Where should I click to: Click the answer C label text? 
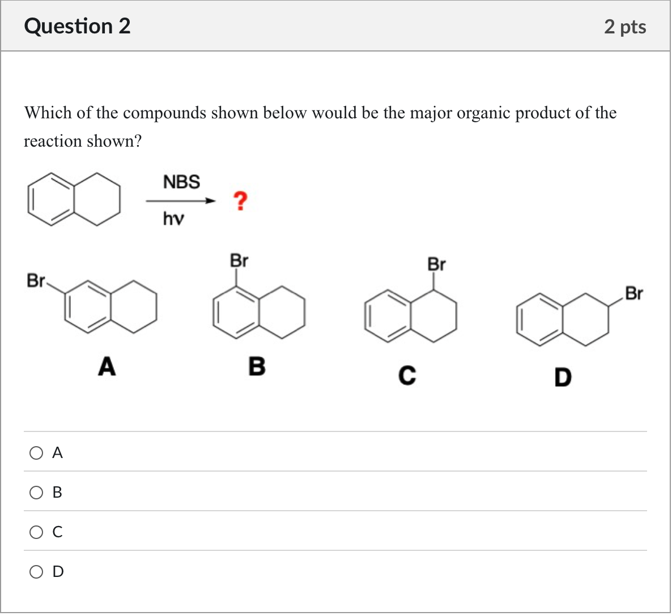pyautogui.click(x=57, y=532)
